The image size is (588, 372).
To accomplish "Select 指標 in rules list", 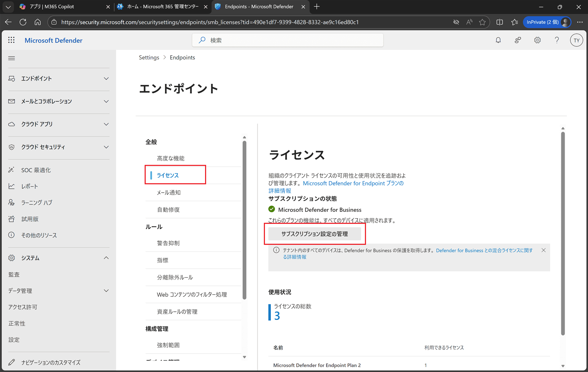I will 163,260.
